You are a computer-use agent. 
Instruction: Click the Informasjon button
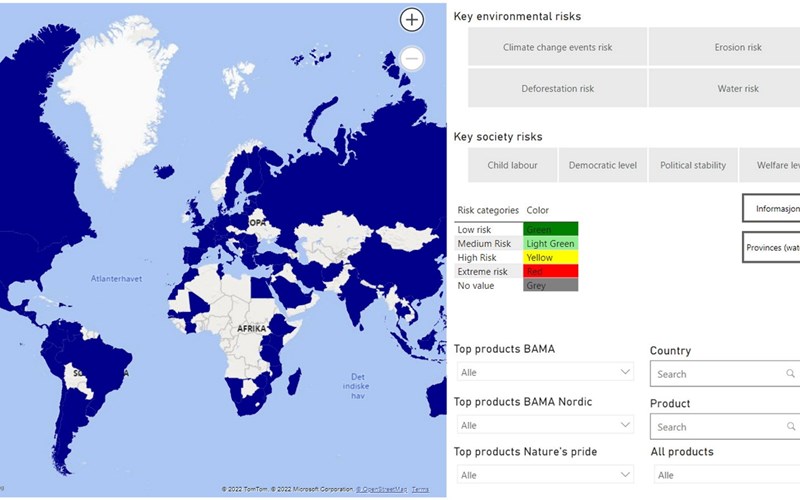pyautogui.click(x=772, y=209)
